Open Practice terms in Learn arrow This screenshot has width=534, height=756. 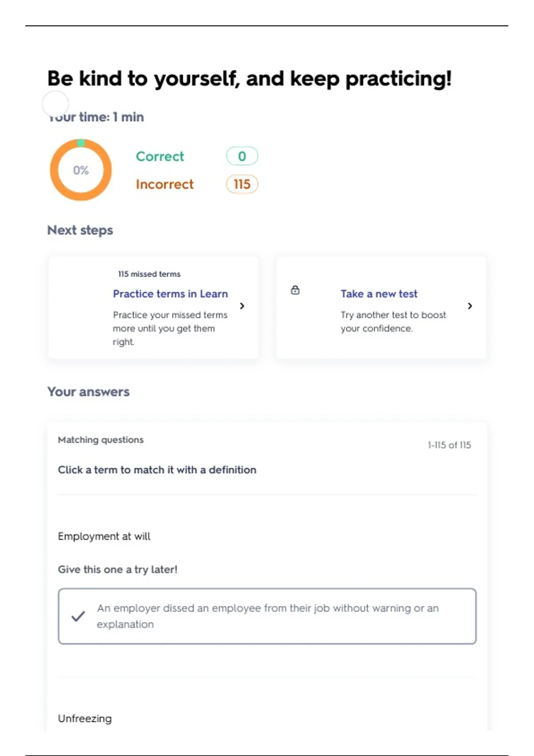(x=242, y=306)
